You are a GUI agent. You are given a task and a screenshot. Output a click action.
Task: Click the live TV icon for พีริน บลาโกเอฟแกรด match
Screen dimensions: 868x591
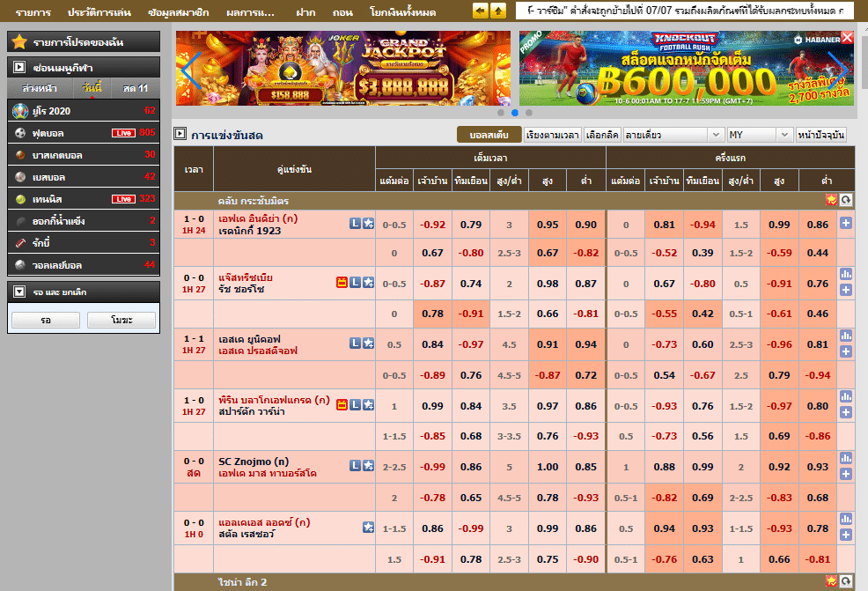click(342, 405)
